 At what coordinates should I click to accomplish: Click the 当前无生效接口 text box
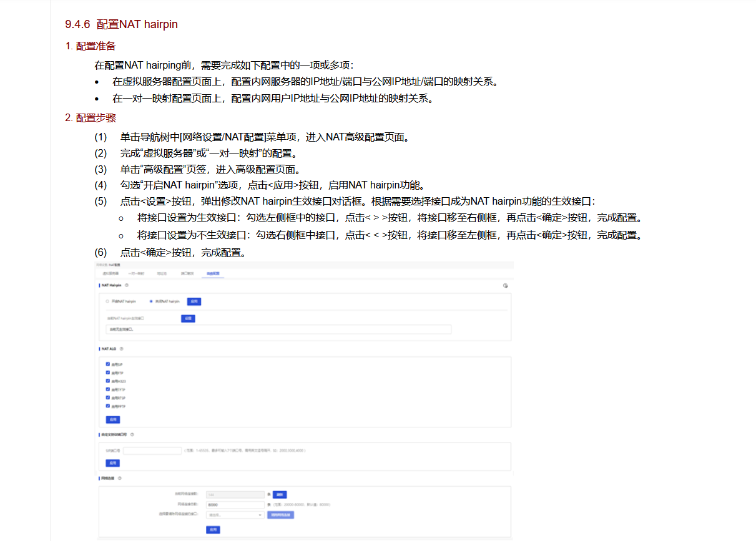click(278, 329)
